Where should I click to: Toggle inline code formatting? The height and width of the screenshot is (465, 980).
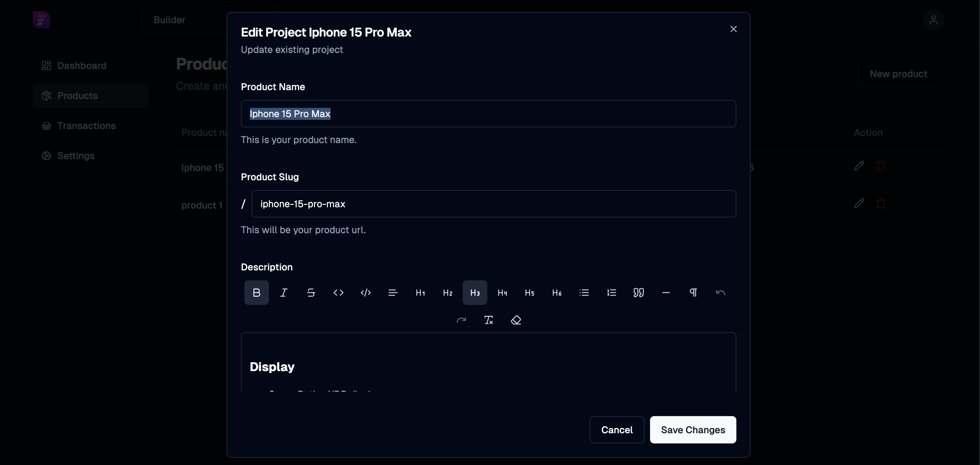pyautogui.click(x=338, y=293)
